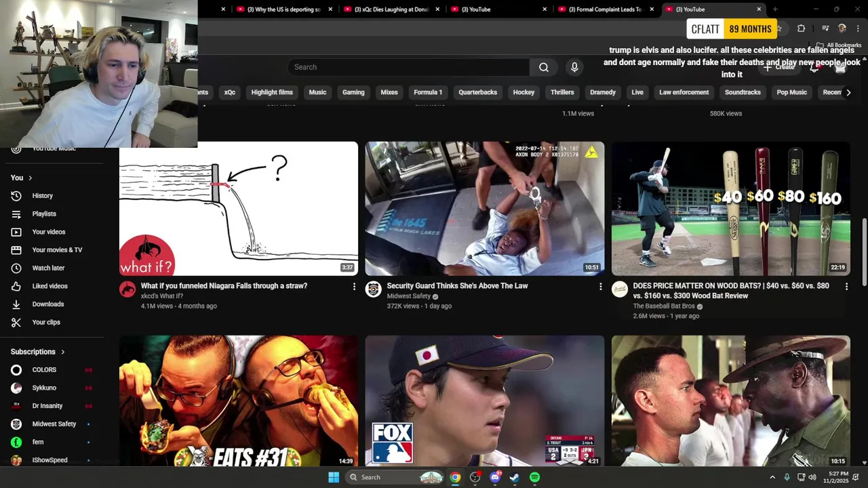Open Midwest Safety subscription in sidebar
Screen dimensions: 868x488
[54, 424]
